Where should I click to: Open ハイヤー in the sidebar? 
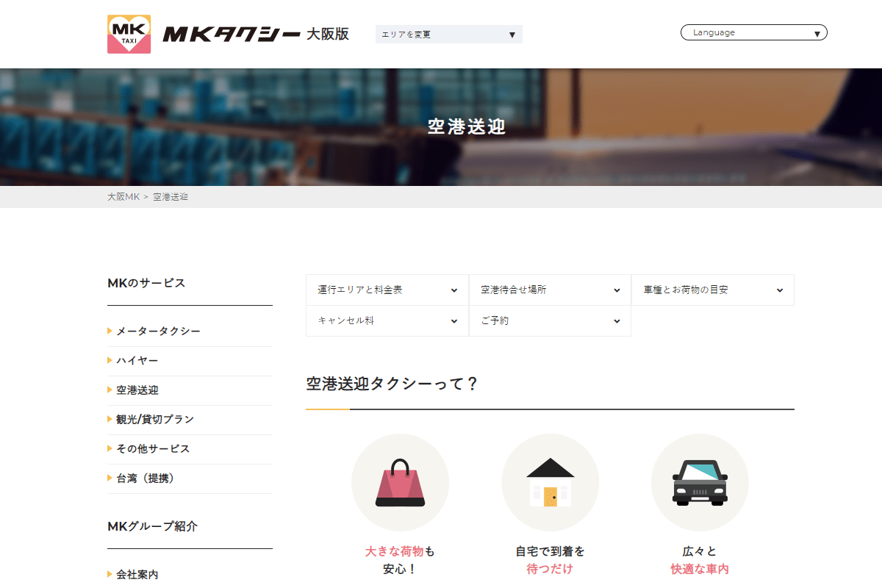(x=137, y=361)
